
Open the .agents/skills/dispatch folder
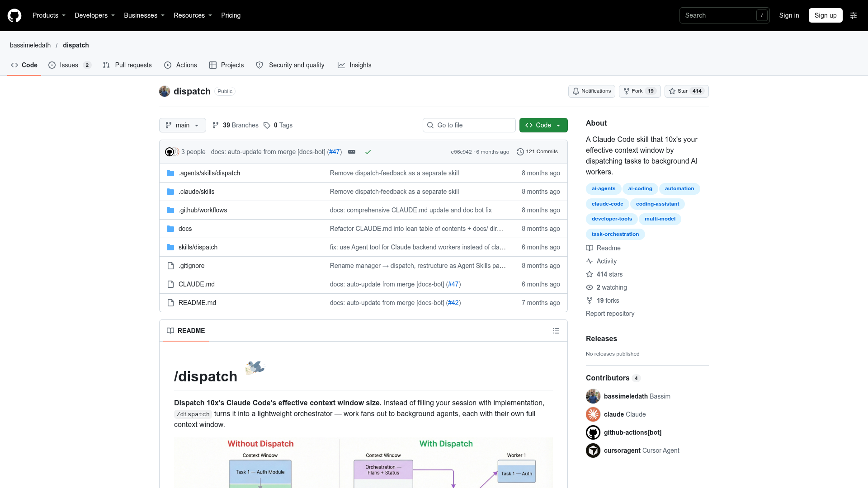point(209,173)
